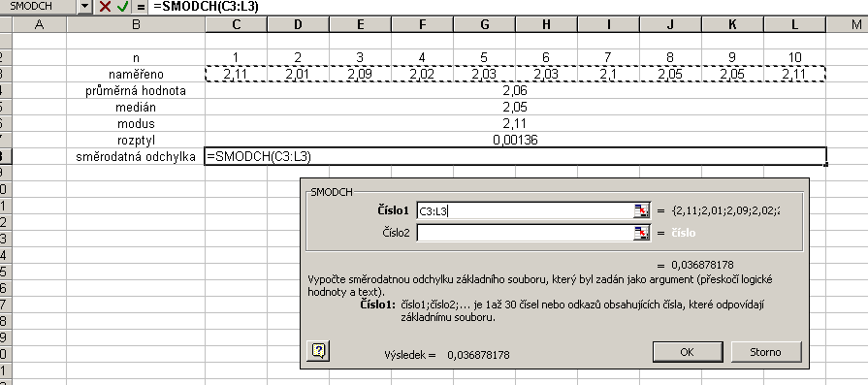The width and height of the screenshot is (868, 385).
Task: Select column J header
Action: (x=670, y=24)
